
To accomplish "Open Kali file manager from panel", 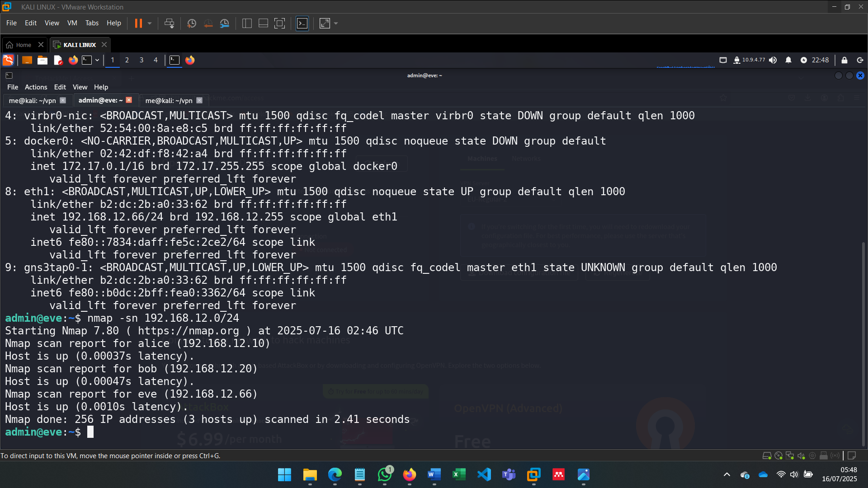I will pyautogui.click(x=42, y=60).
